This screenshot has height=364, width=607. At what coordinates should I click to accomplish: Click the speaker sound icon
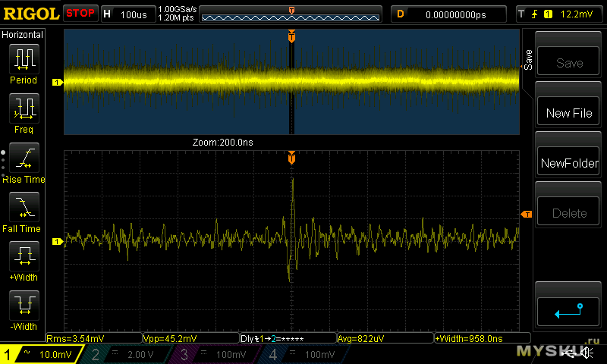coord(588,353)
